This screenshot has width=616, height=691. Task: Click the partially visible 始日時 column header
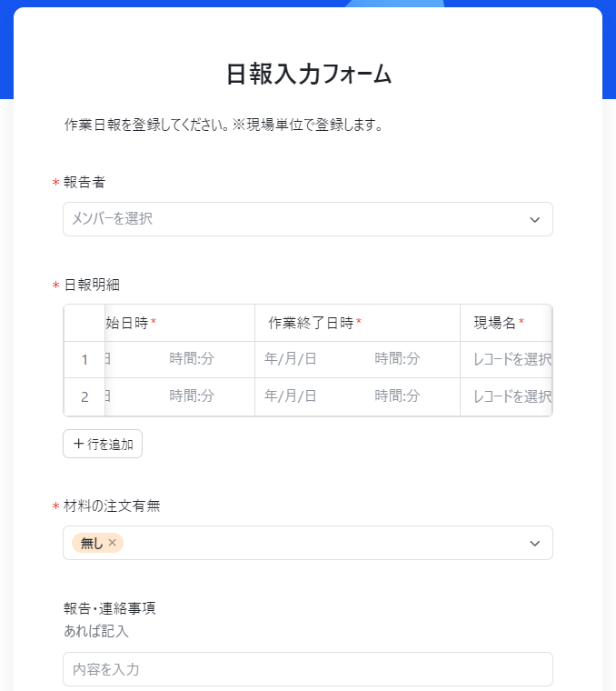tap(126, 323)
